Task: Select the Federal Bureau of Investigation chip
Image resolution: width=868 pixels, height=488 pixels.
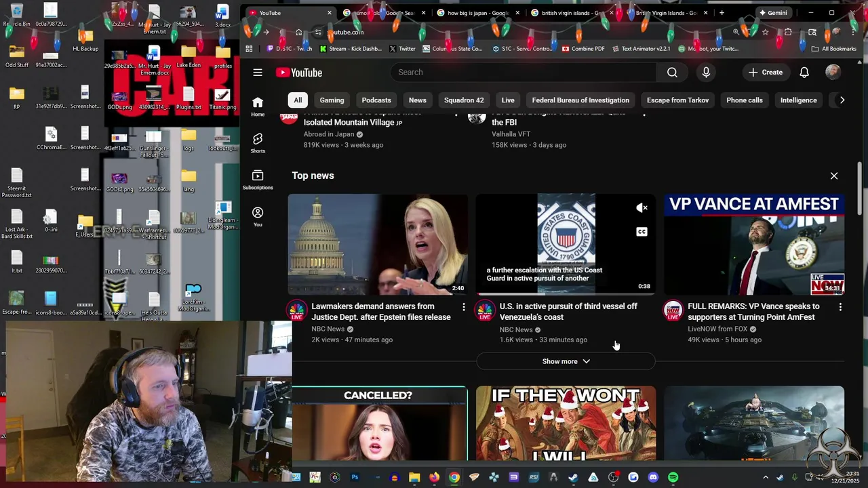Action: 580,100
